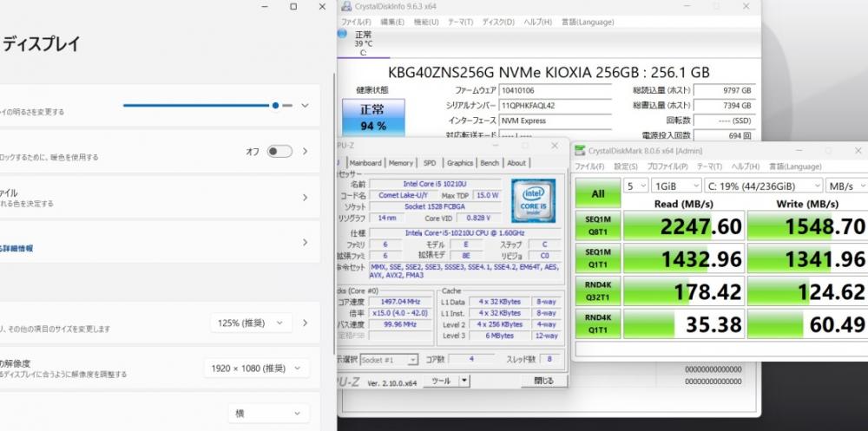Viewport: 868px width, 431px height.
Task: Open プロファイル(P) menu in CrystalDiskMark
Action: pyautogui.click(x=667, y=167)
